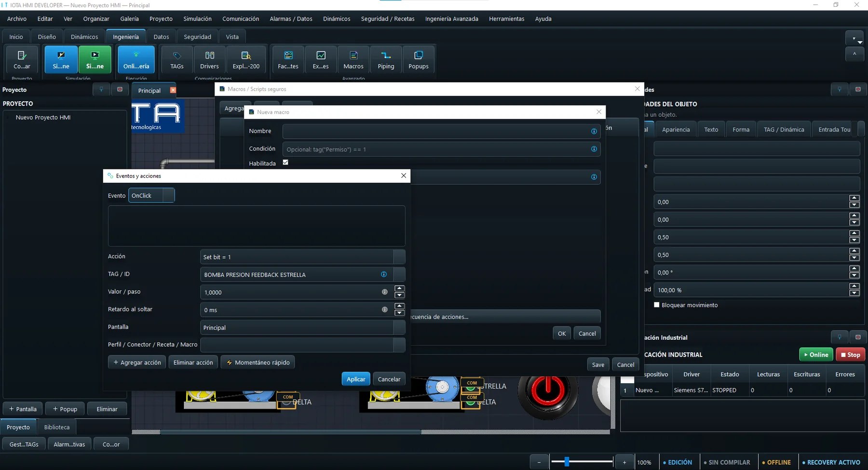Open the Herramientas menu
This screenshot has width=868, height=470.
[x=506, y=19]
